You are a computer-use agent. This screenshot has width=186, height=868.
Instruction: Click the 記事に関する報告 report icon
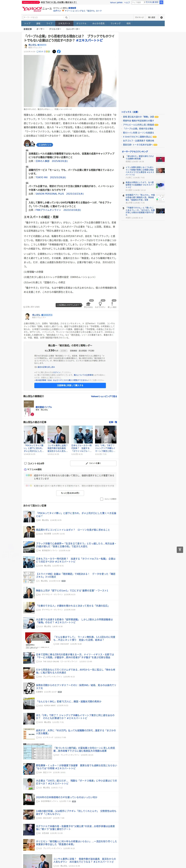point(25,307)
